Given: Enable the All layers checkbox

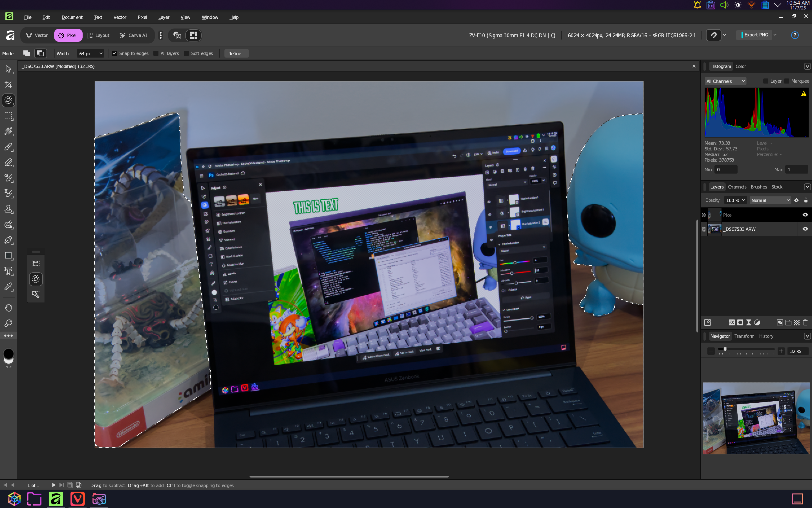Looking at the screenshot, I should pyautogui.click(x=156, y=53).
